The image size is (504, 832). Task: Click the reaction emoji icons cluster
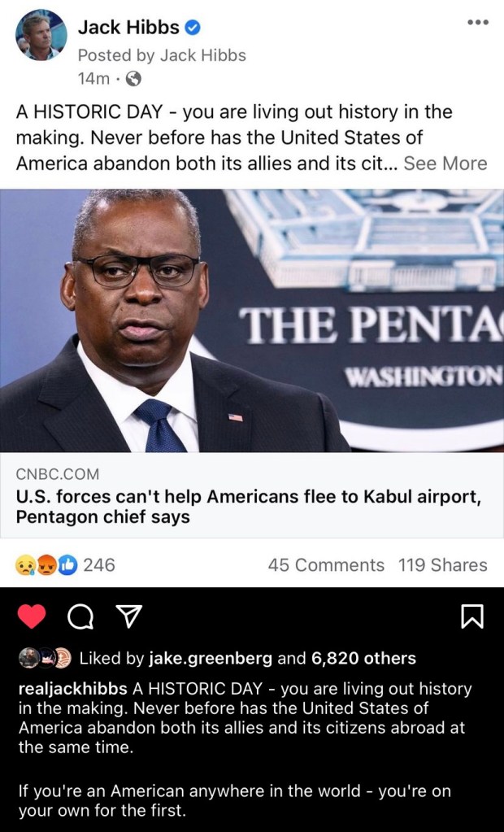point(47,565)
